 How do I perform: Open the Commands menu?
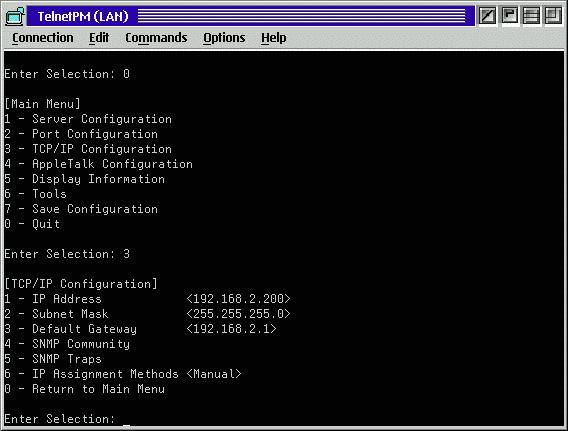point(156,38)
